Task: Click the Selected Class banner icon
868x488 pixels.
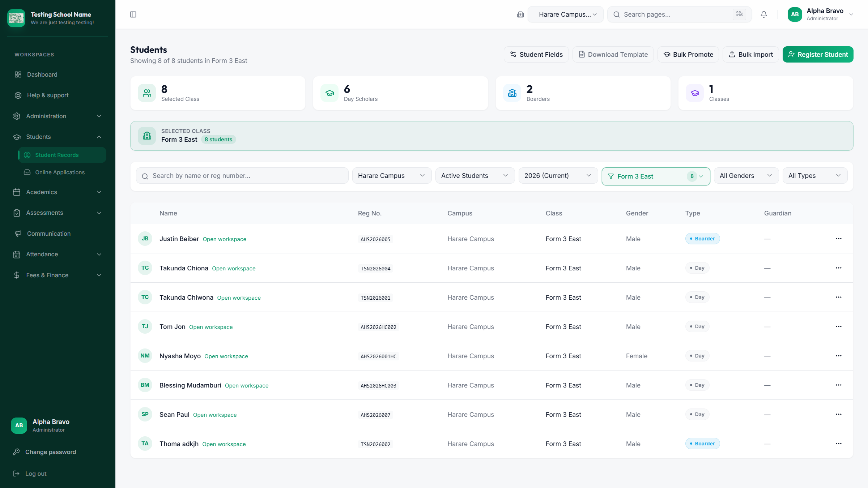Action: tap(147, 136)
